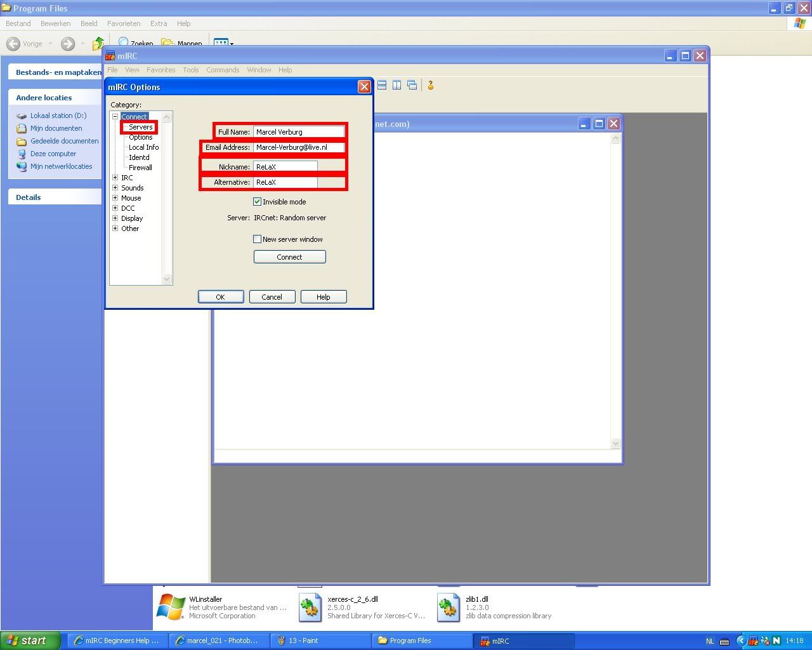Expand the IRC category tree node

[x=115, y=178]
